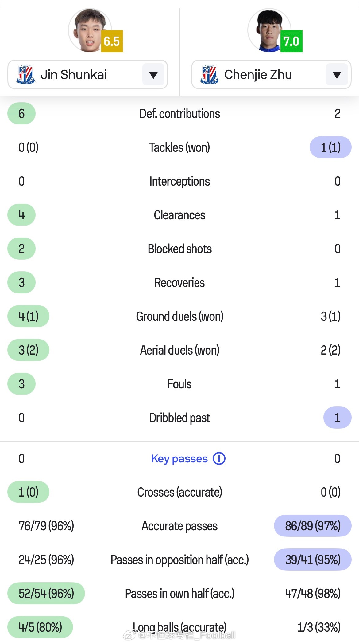
Task: Click the green 52/54 (96%) own half value
Action: click(46, 593)
